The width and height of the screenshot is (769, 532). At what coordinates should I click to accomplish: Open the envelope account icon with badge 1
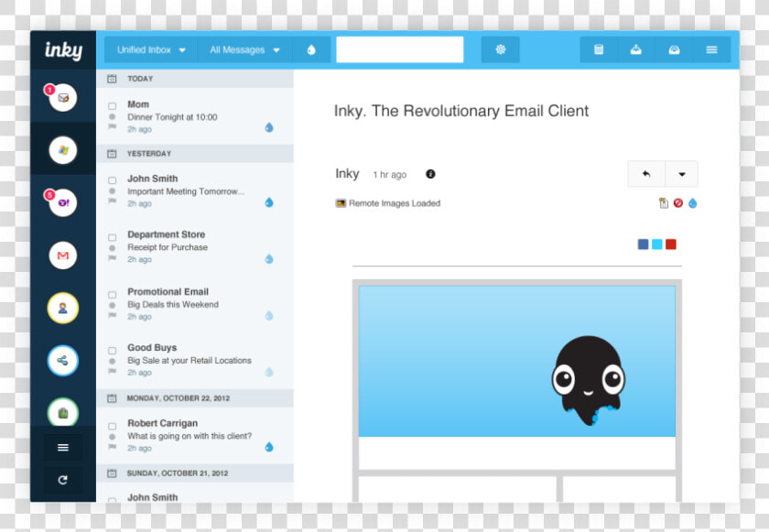pos(63,97)
